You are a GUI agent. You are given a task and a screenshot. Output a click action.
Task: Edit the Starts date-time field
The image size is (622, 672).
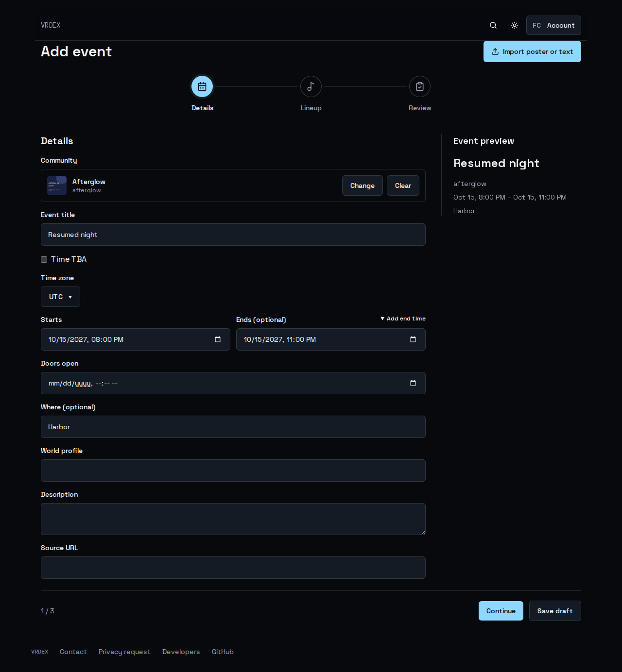pyautogui.click(x=136, y=339)
